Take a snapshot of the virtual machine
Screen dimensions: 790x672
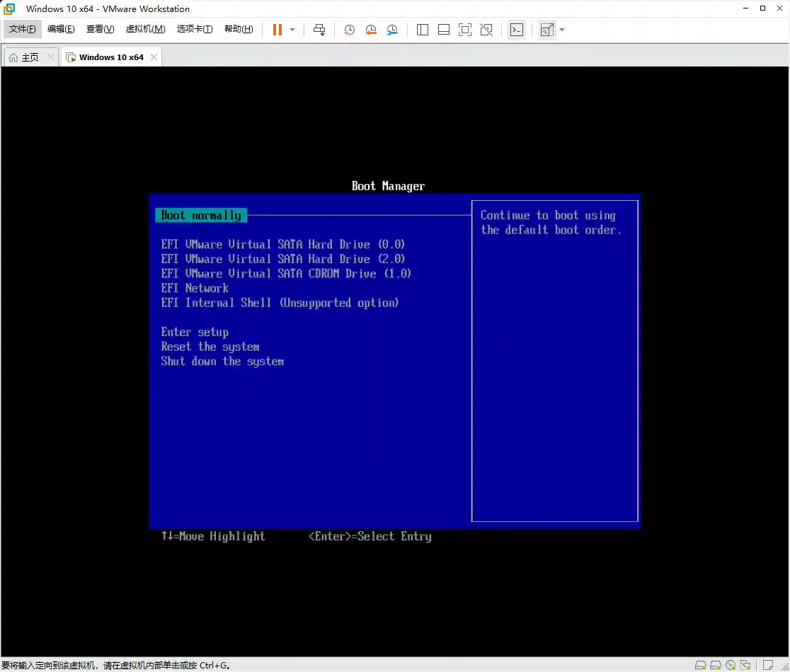coord(348,29)
